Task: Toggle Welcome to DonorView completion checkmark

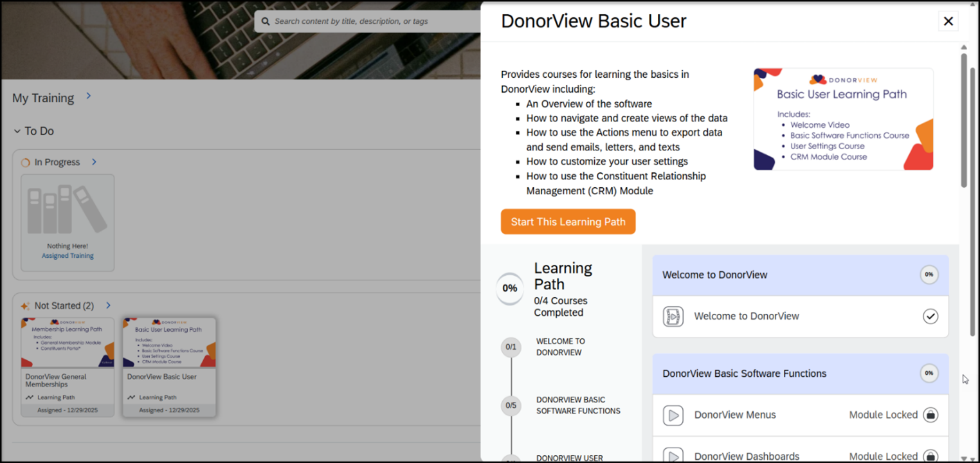Action: [x=930, y=316]
